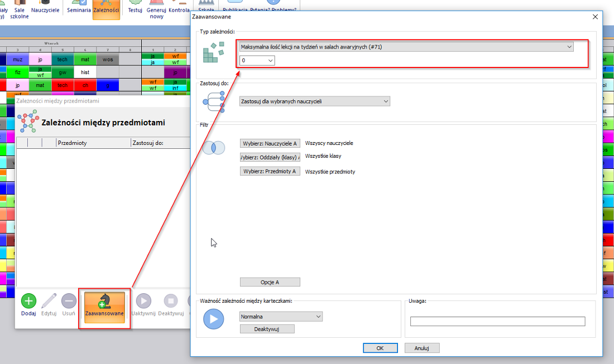Click the green Dodaj plus icon
The width and height of the screenshot is (614, 364).
point(28,302)
